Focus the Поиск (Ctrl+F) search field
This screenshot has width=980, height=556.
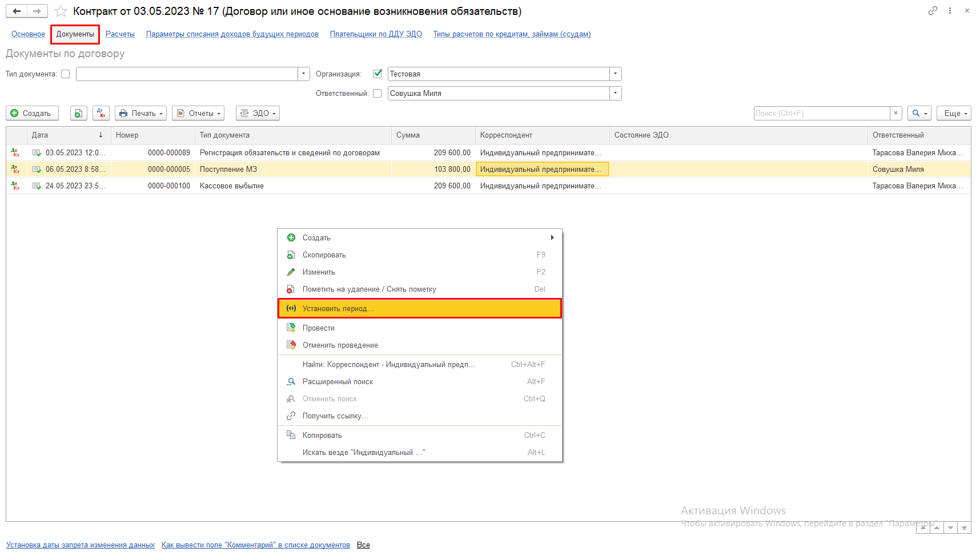pyautogui.click(x=822, y=113)
